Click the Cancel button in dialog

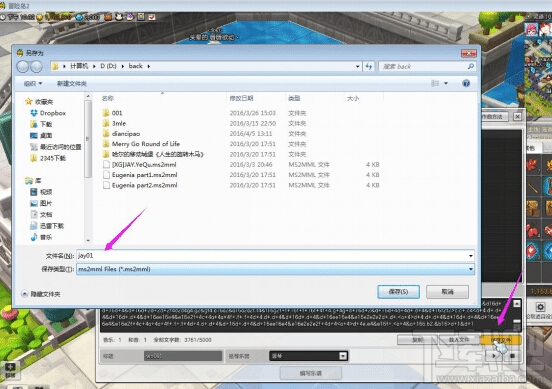(x=447, y=292)
